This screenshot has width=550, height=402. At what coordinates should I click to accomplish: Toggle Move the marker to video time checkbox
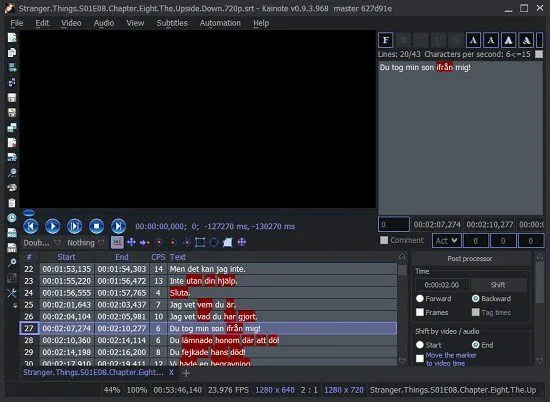(420, 359)
